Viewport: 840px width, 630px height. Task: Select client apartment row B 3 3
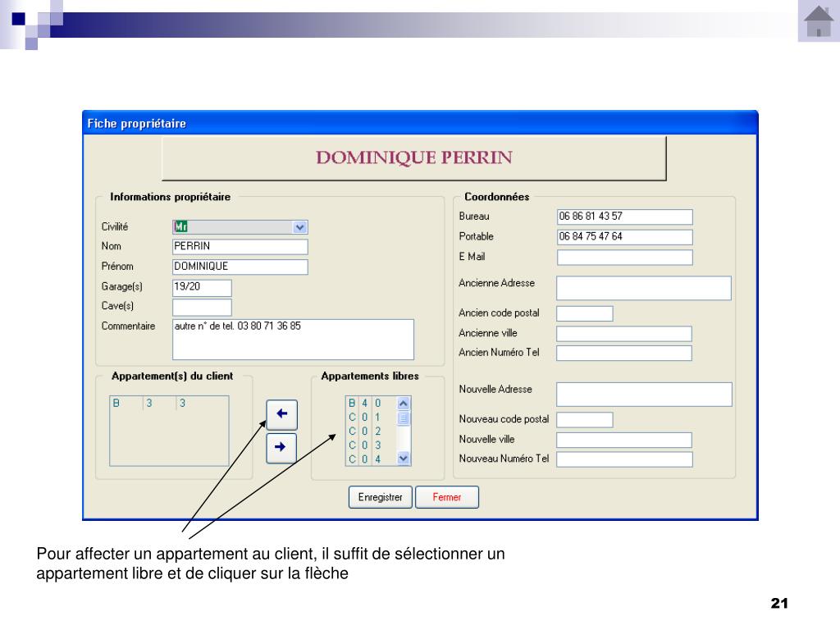pyautogui.click(x=169, y=403)
